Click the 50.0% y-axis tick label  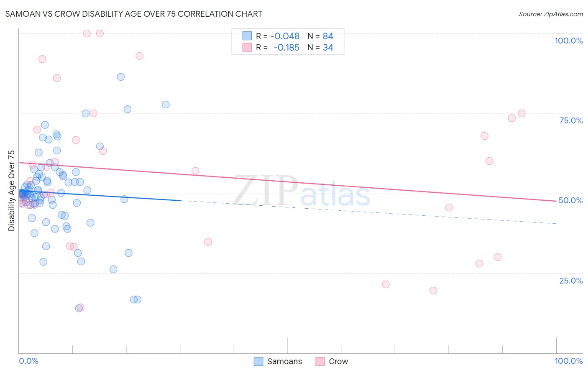click(570, 200)
